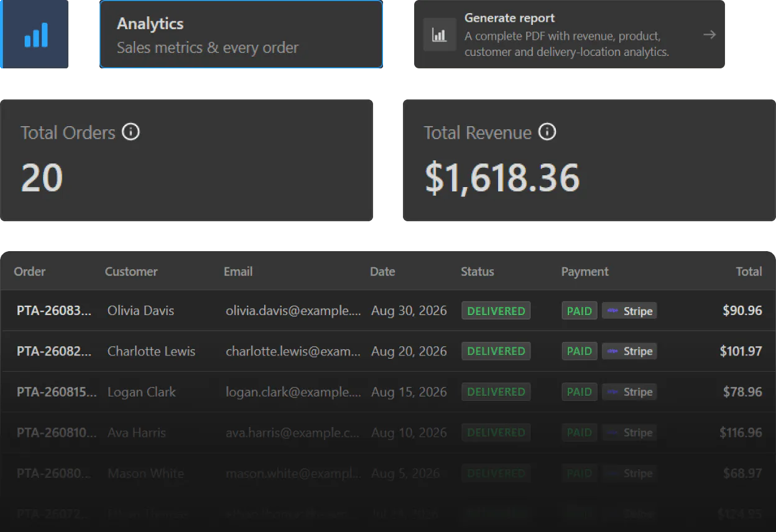
Task: Click the Generate report arrow icon
Action: coord(709,35)
